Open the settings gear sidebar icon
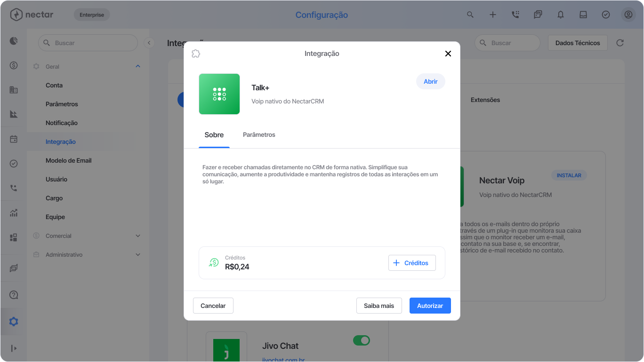The width and height of the screenshot is (644, 362). [14, 322]
